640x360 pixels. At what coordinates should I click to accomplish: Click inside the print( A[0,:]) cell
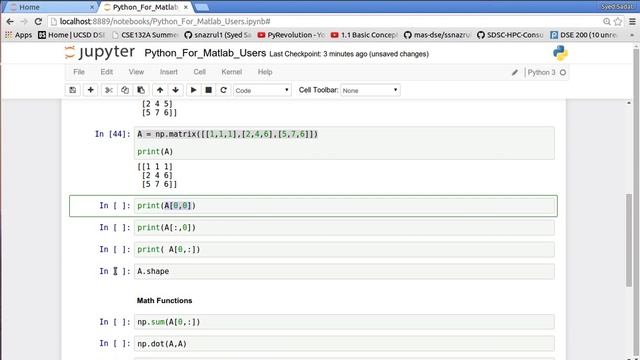point(344,249)
